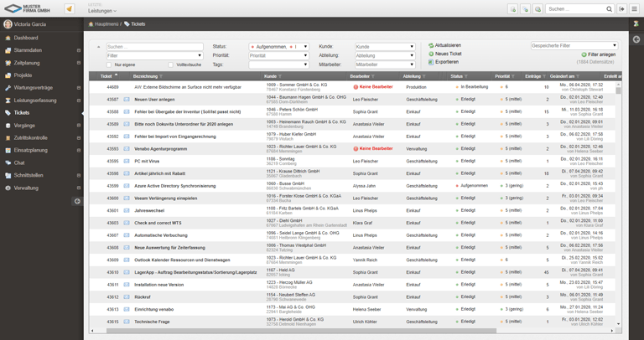Click 'Filter anlegen' link

point(600,54)
